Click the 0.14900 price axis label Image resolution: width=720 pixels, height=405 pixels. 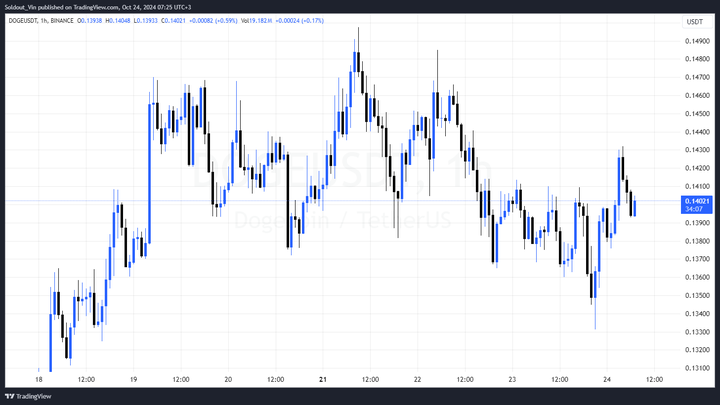tap(697, 41)
